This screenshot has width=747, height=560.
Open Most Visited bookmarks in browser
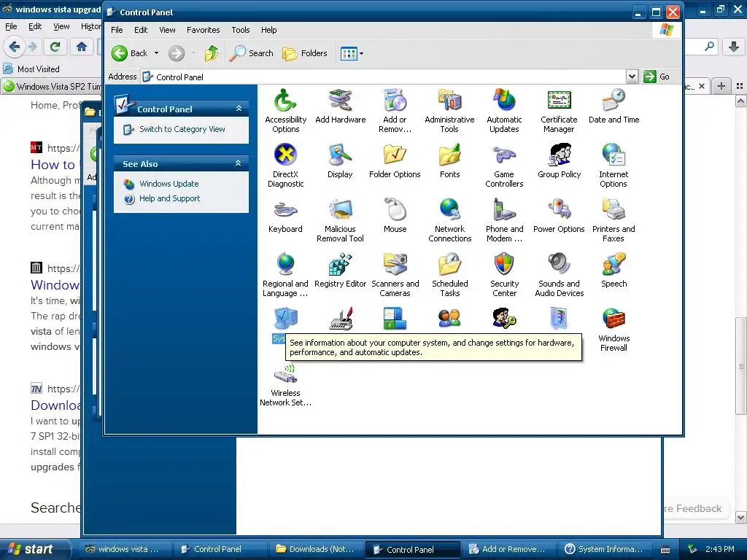(32, 69)
